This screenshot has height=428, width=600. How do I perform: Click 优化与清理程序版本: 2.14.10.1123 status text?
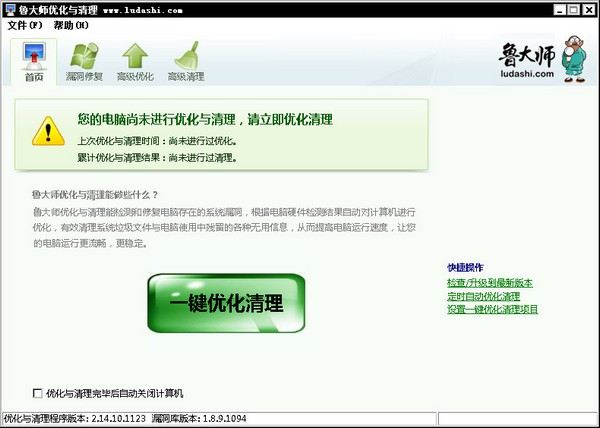pyautogui.click(x=75, y=418)
